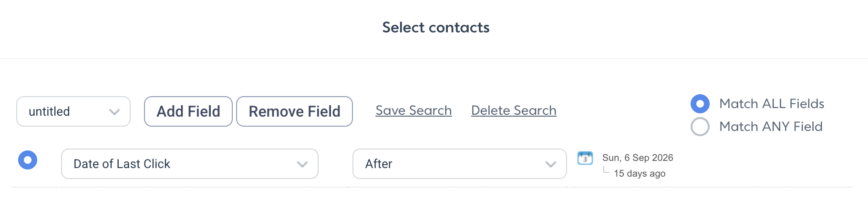Image resolution: width=868 pixels, height=199 pixels.
Task: Click the Select contacts heading
Action: (x=436, y=28)
